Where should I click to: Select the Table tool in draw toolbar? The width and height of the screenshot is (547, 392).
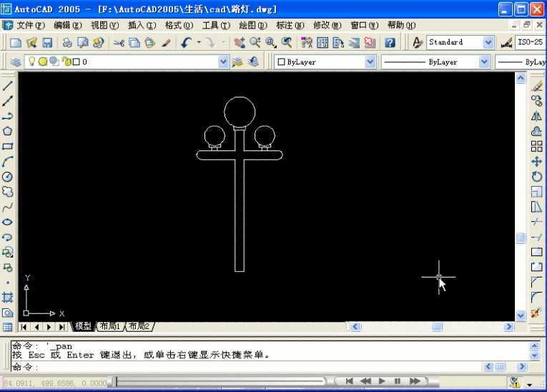[7, 328]
